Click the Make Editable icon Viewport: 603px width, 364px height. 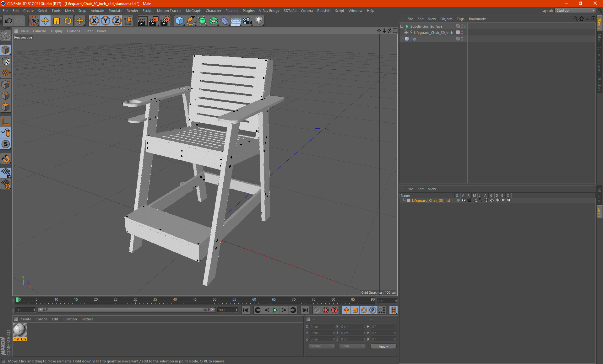point(6,35)
